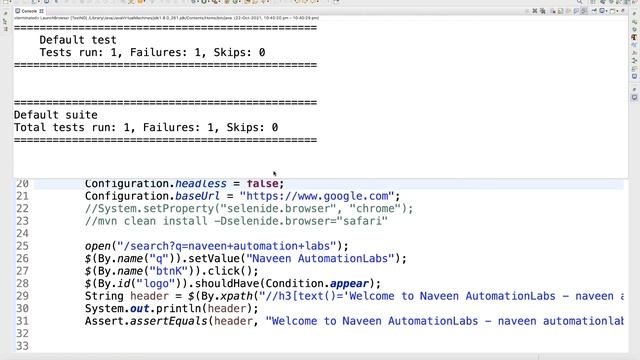Click commented mvn clean install line
This screenshot has width=640, height=360.
(x=236, y=221)
